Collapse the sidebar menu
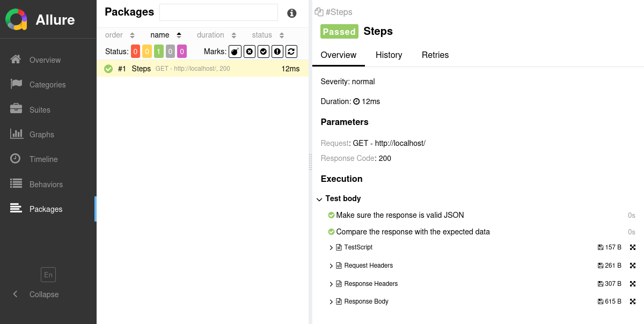The width and height of the screenshot is (644, 324). [35, 294]
